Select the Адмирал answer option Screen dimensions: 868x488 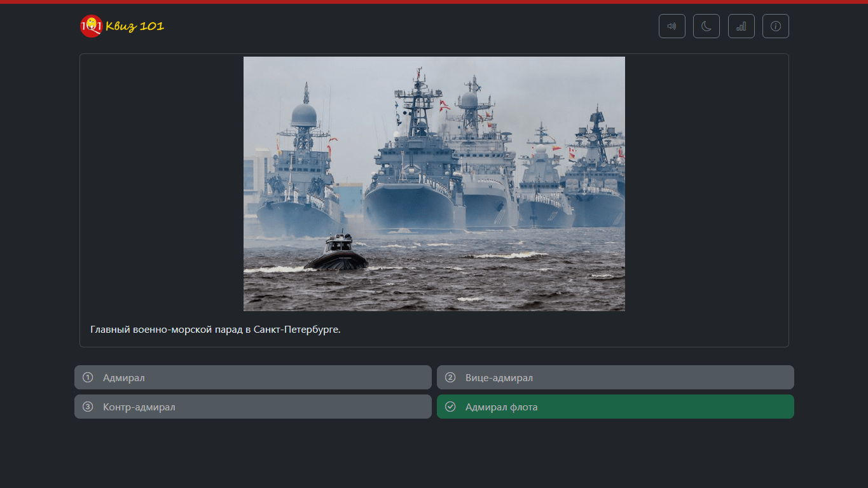click(x=252, y=377)
